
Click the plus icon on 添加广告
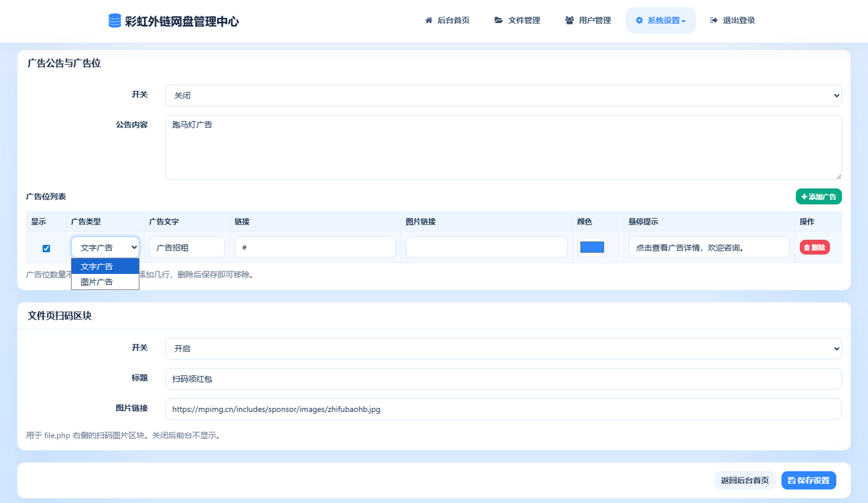pos(804,197)
